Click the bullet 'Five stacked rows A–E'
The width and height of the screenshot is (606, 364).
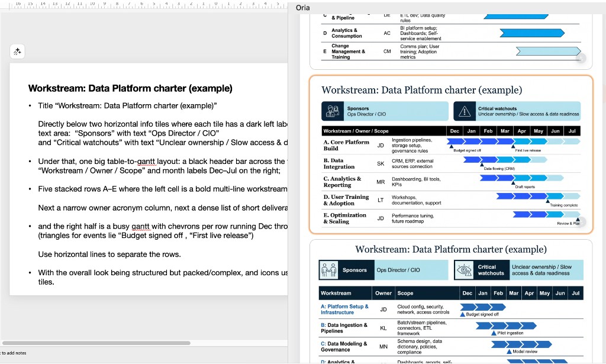(163, 189)
